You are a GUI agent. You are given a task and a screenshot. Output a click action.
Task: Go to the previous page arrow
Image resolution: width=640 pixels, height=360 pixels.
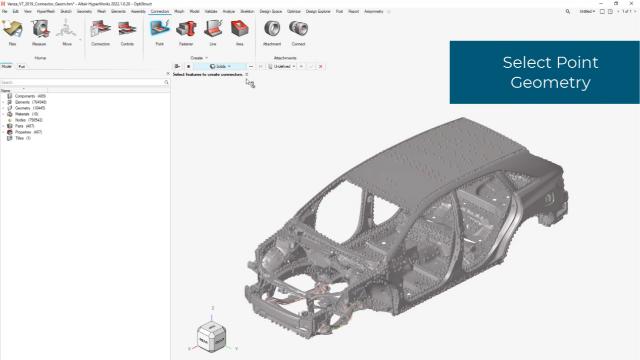click(x=618, y=11)
